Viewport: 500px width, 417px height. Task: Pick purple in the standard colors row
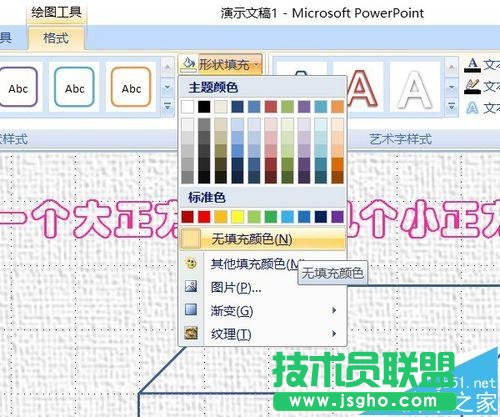[x=338, y=217]
